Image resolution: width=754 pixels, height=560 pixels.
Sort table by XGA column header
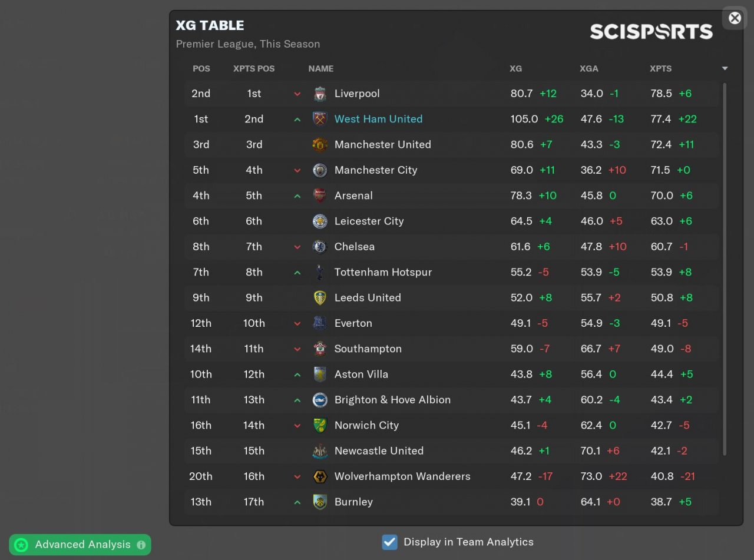tap(588, 69)
